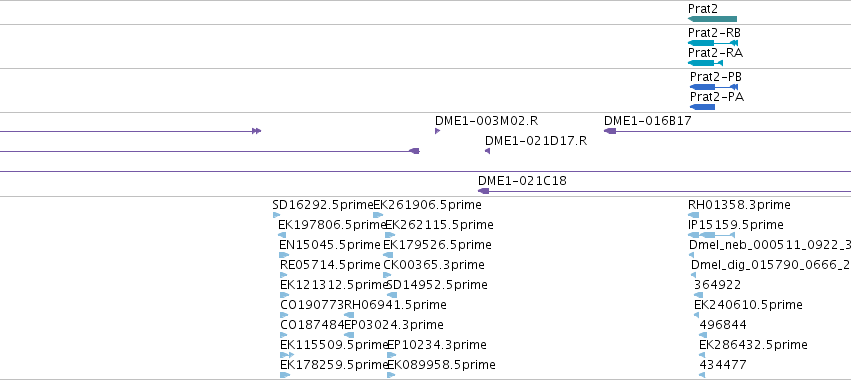Click the Dmel_dig_015790_0666_2 feature label
The width and height of the screenshot is (851, 380).
[x=770, y=265]
